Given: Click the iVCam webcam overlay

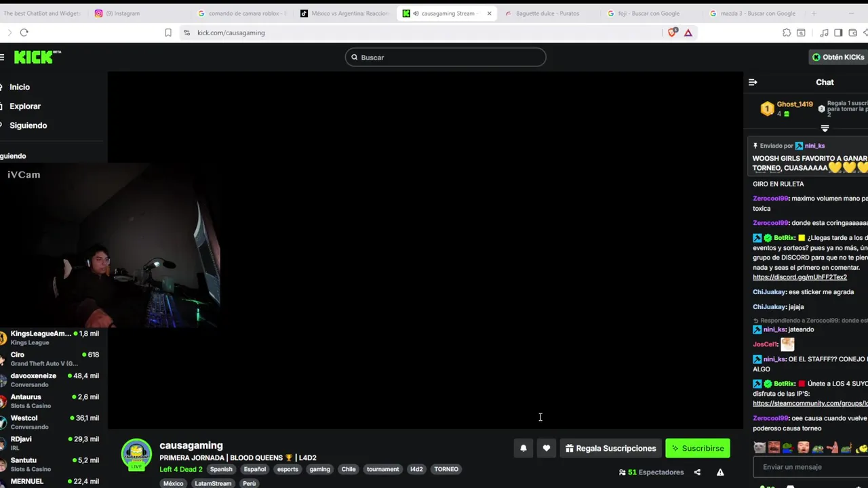Looking at the screenshot, I should click(110, 245).
